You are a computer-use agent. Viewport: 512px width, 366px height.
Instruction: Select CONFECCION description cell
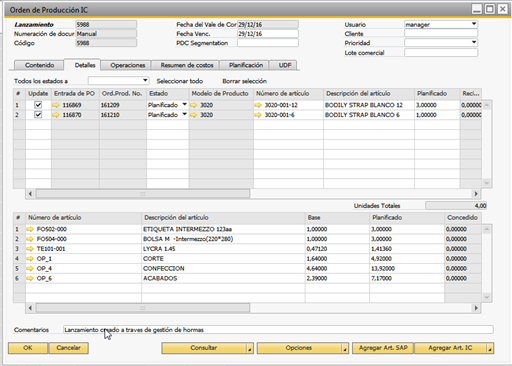[223, 268]
